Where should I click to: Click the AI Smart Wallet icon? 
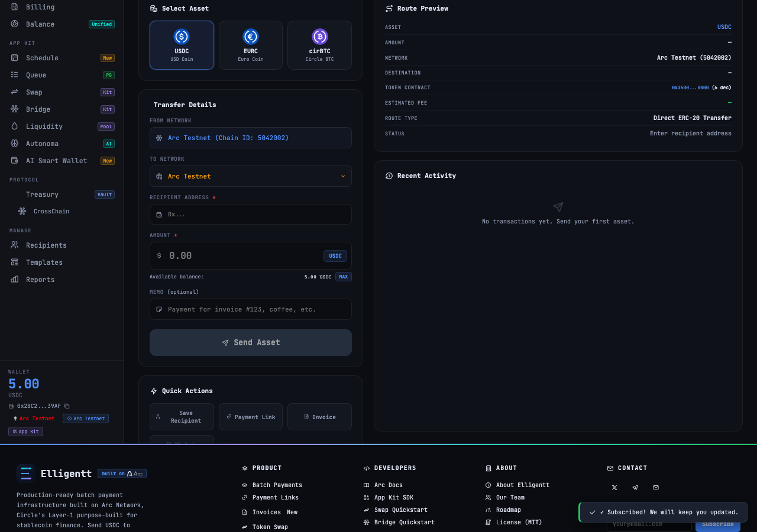coord(14,161)
